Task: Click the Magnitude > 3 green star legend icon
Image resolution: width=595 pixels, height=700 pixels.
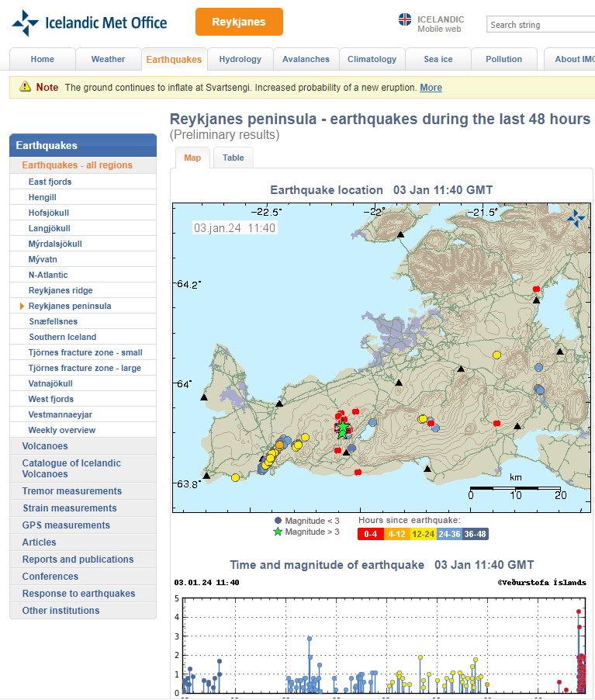Action: (x=277, y=532)
